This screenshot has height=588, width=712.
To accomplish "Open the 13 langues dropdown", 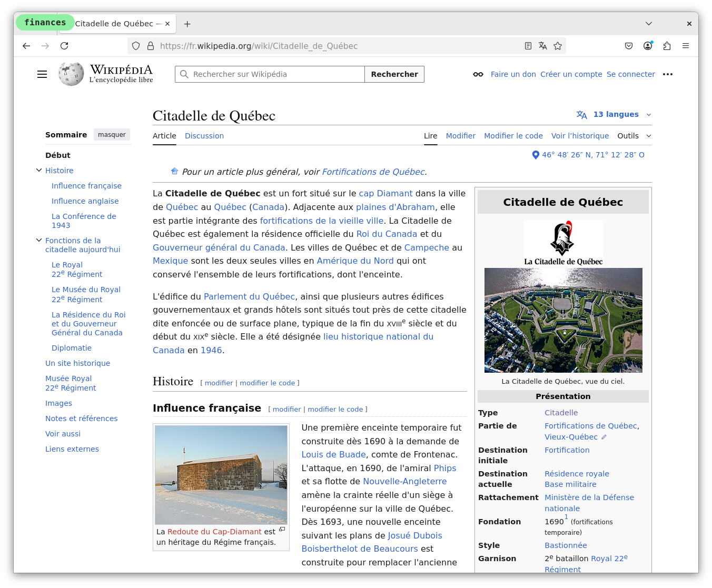I will point(615,114).
